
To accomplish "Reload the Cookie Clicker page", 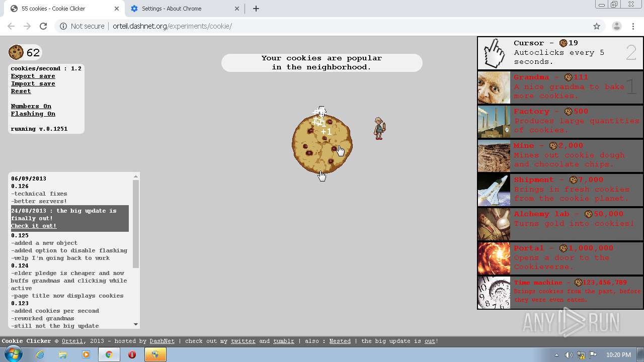I will (x=43, y=26).
